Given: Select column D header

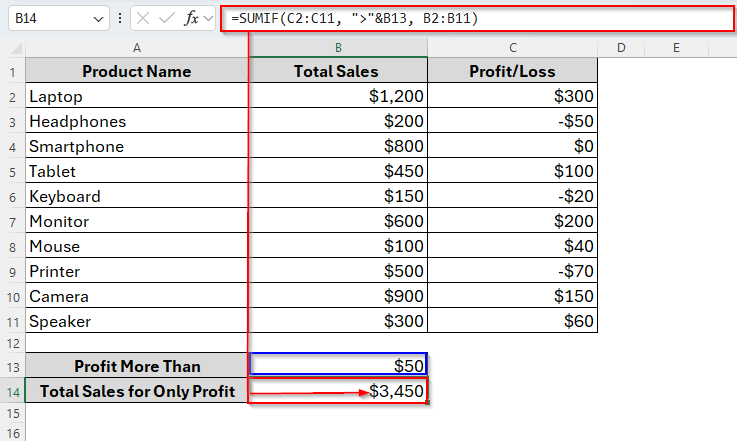Looking at the screenshot, I should (621, 47).
